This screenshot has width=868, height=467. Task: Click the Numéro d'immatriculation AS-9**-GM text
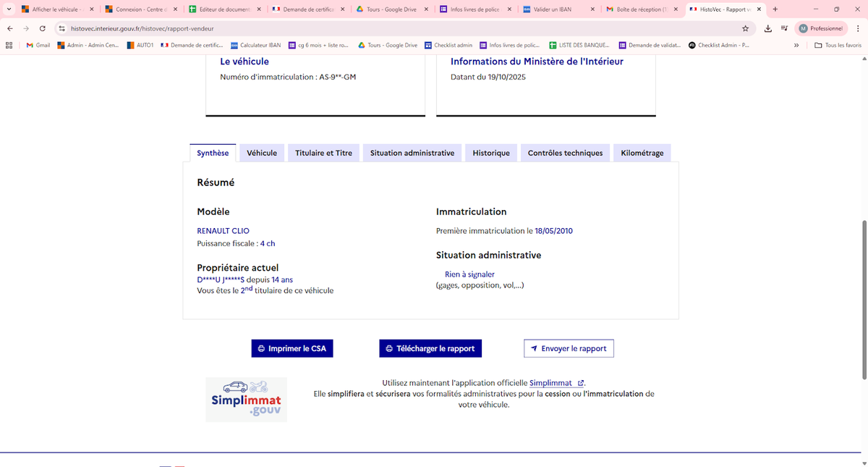pyautogui.click(x=288, y=76)
